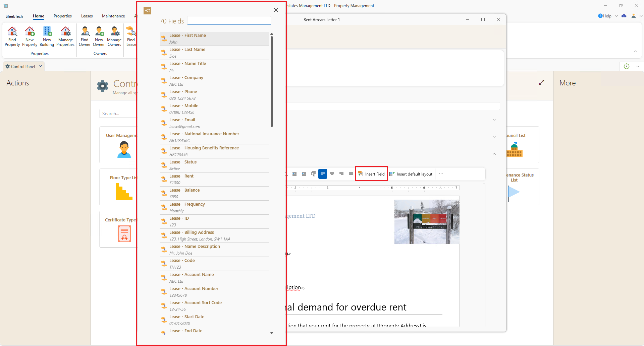
Task: Close the Control Panel tab
Action: point(41,66)
